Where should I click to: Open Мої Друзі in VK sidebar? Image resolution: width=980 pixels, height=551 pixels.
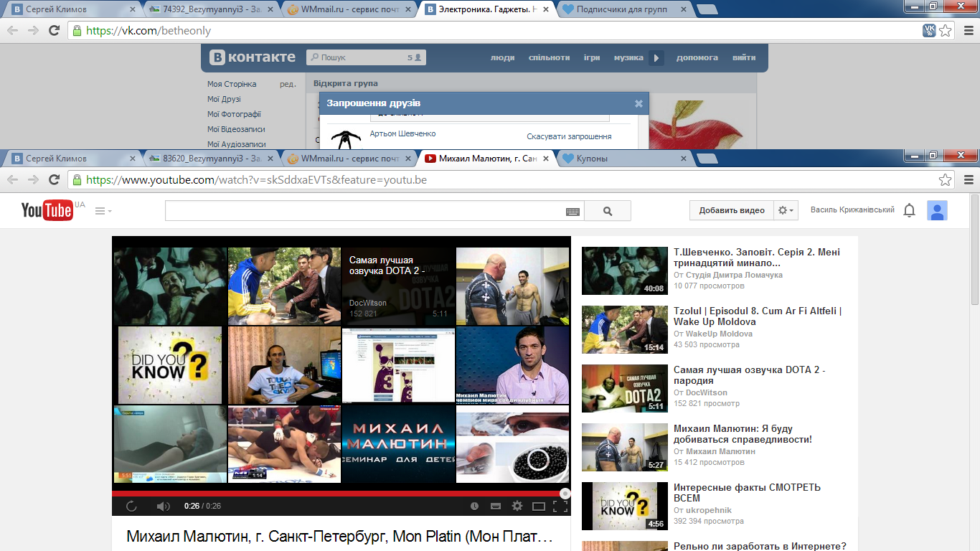[224, 99]
